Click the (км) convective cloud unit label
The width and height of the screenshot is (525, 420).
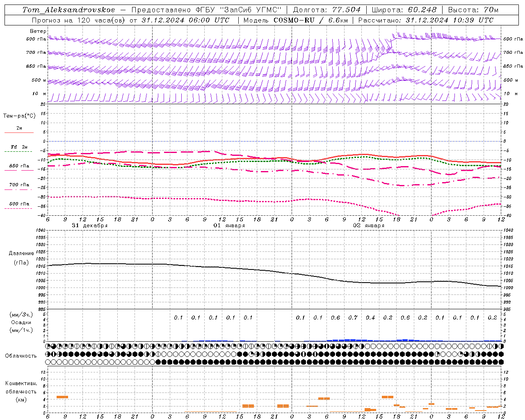click(x=21, y=399)
